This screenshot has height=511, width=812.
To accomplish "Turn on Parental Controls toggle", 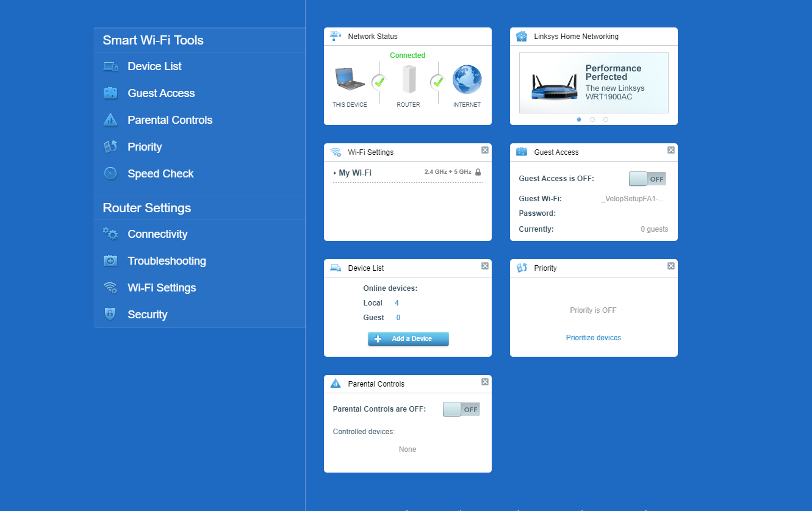I will tap(461, 409).
